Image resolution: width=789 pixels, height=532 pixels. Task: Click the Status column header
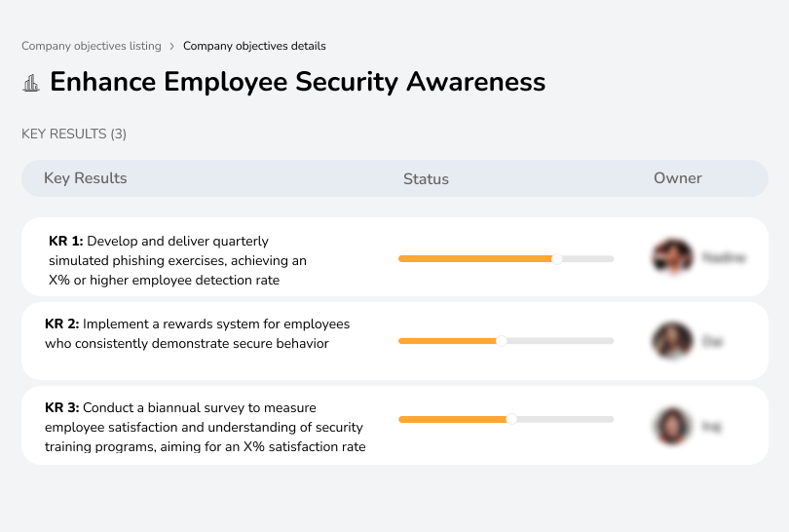(426, 178)
